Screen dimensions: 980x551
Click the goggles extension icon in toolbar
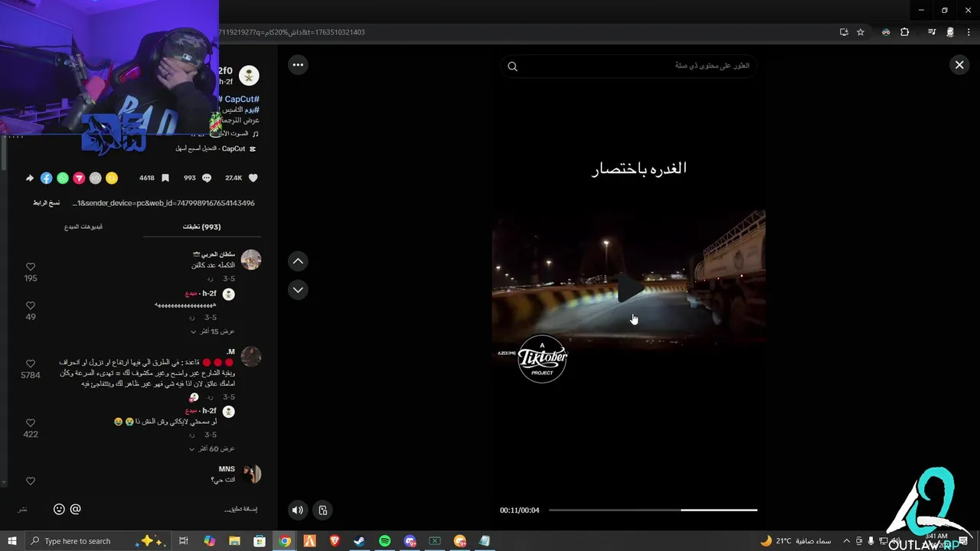[x=886, y=32]
